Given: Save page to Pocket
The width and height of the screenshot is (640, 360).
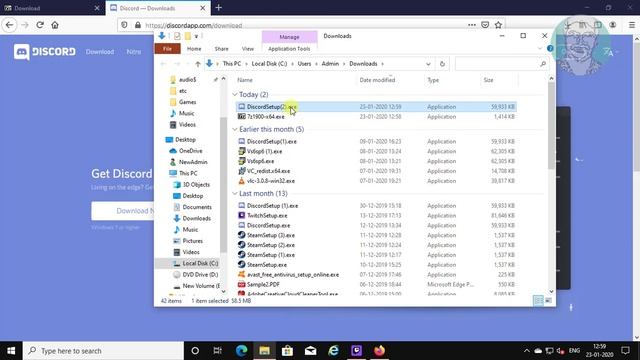Looking at the screenshot, I should pyautogui.click(x=485, y=25).
